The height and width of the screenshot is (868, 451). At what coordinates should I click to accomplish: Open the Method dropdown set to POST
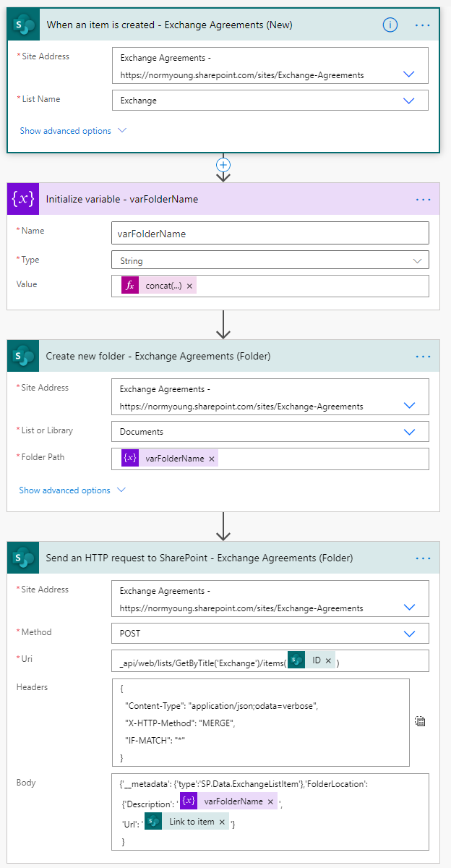pos(408,633)
